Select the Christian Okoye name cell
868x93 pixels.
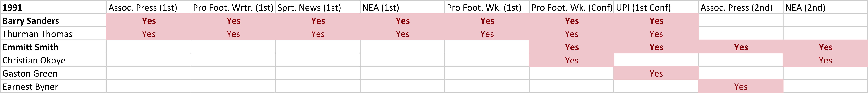tap(53, 60)
